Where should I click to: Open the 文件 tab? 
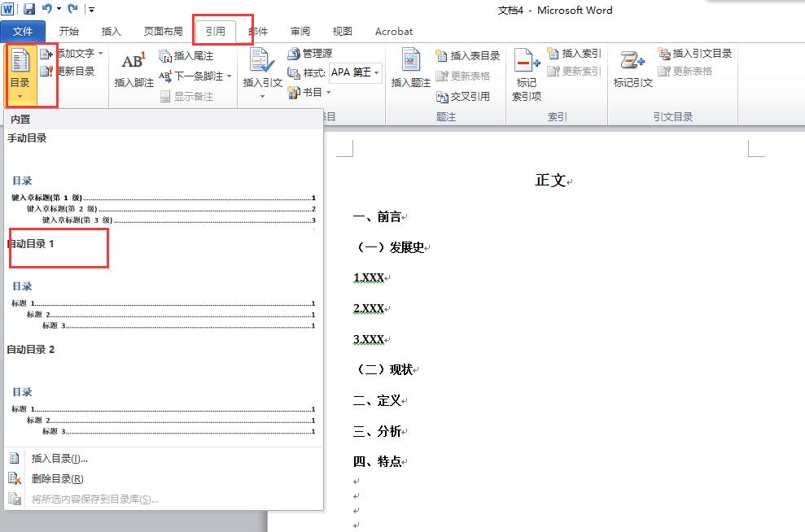pos(23,31)
